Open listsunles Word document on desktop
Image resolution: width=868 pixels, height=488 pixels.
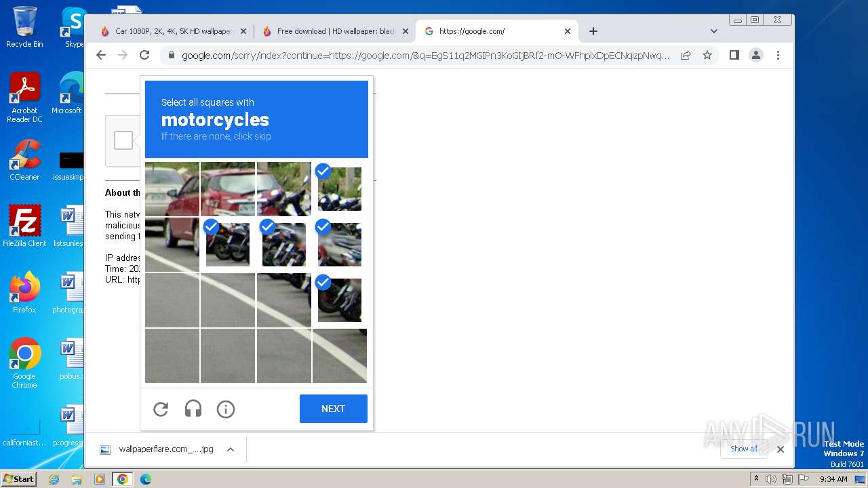pyautogui.click(x=68, y=226)
